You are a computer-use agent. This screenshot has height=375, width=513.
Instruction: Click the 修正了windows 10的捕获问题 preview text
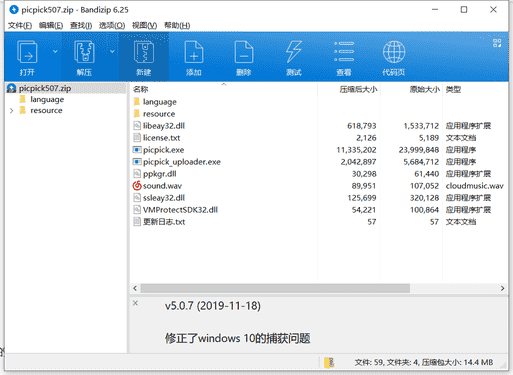pyautogui.click(x=237, y=338)
